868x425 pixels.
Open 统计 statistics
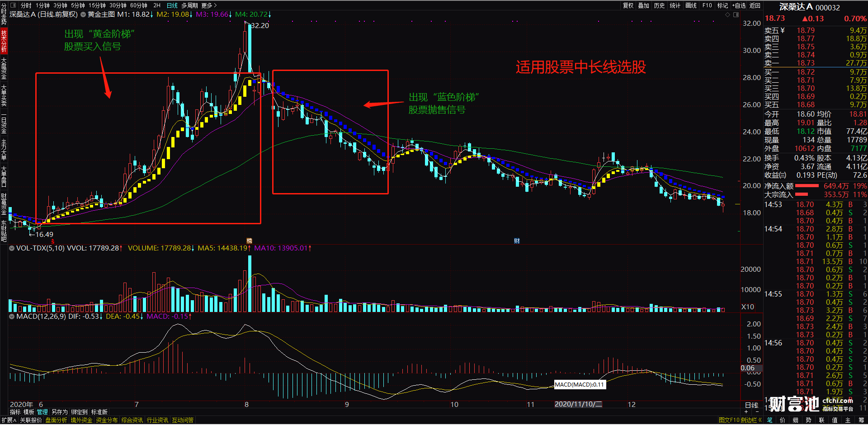click(x=675, y=5)
